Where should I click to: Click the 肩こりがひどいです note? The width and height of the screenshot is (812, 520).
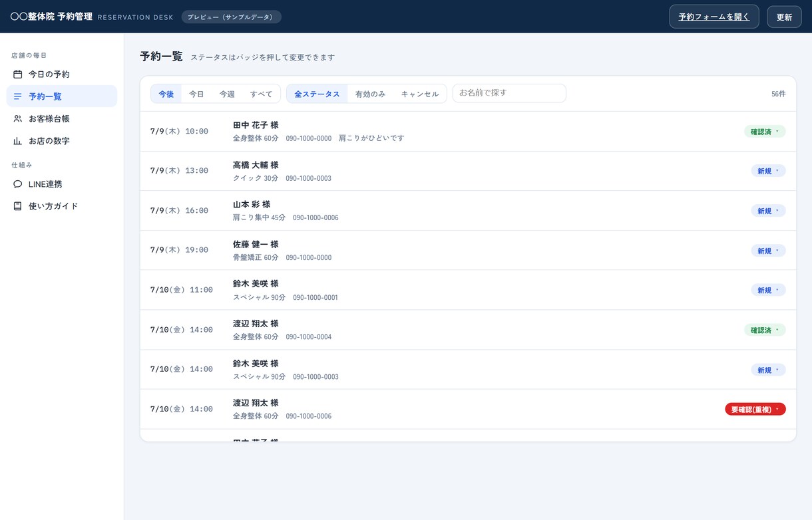pyautogui.click(x=371, y=138)
